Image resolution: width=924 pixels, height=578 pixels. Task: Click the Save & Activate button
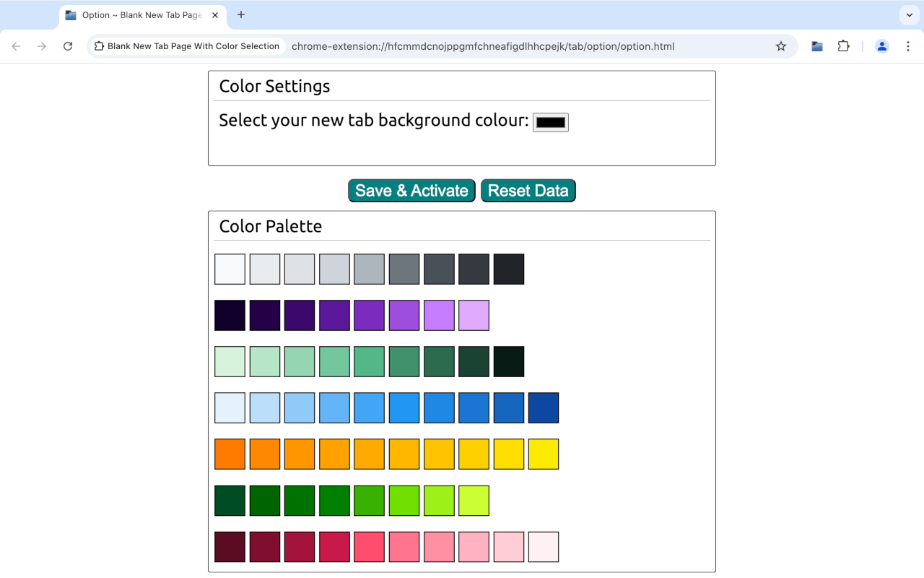pyautogui.click(x=411, y=191)
